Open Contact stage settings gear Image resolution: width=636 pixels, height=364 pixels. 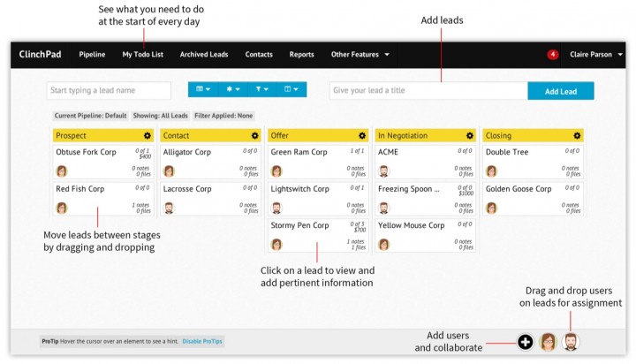tap(254, 135)
